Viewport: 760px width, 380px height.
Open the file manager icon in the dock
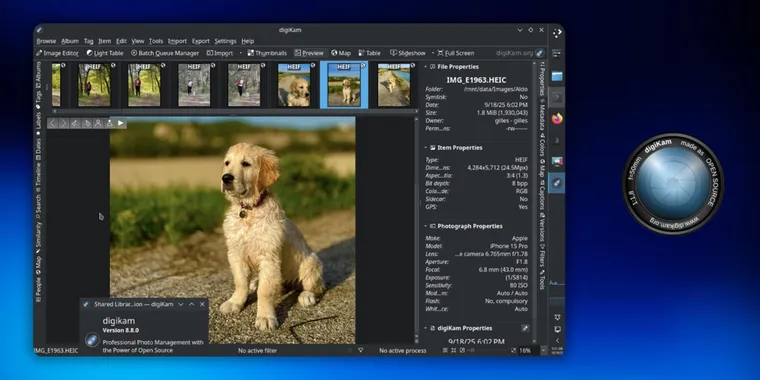[557, 76]
